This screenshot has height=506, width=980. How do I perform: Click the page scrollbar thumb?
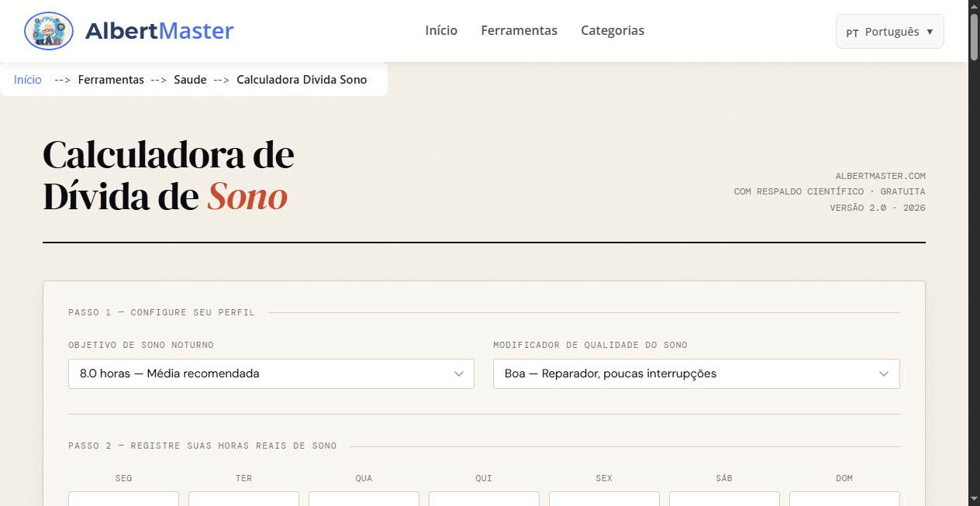974,35
